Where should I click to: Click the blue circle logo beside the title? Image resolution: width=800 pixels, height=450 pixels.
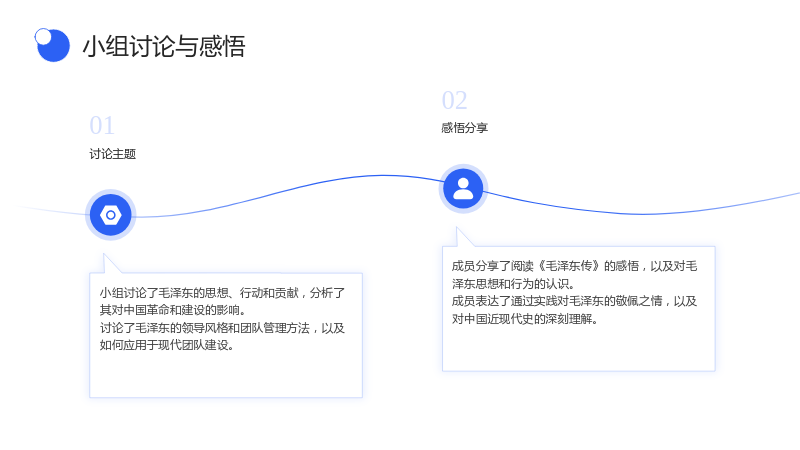coord(53,45)
